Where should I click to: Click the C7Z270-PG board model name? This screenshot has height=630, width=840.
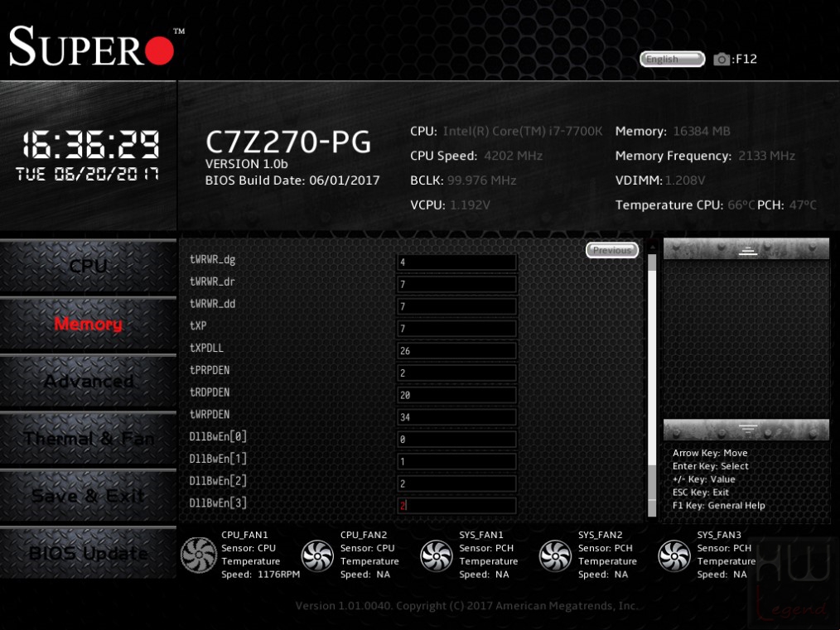[288, 142]
